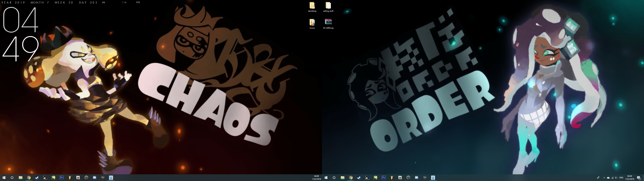This screenshot has width=644, height=181.
Task: Open the left taskbar clock and date
Action: tap(316, 177)
